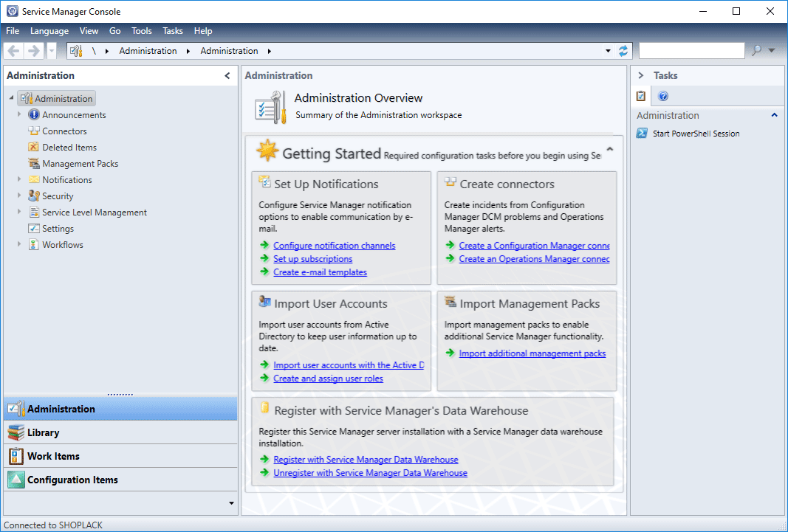Open Create and assign user roles link
Screen dimensions: 788x532
[328, 379]
